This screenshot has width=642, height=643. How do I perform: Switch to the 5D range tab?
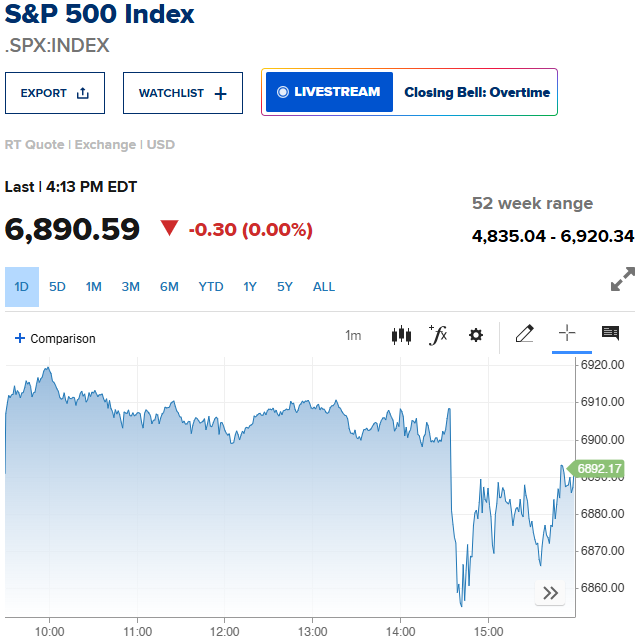(x=57, y=287)
